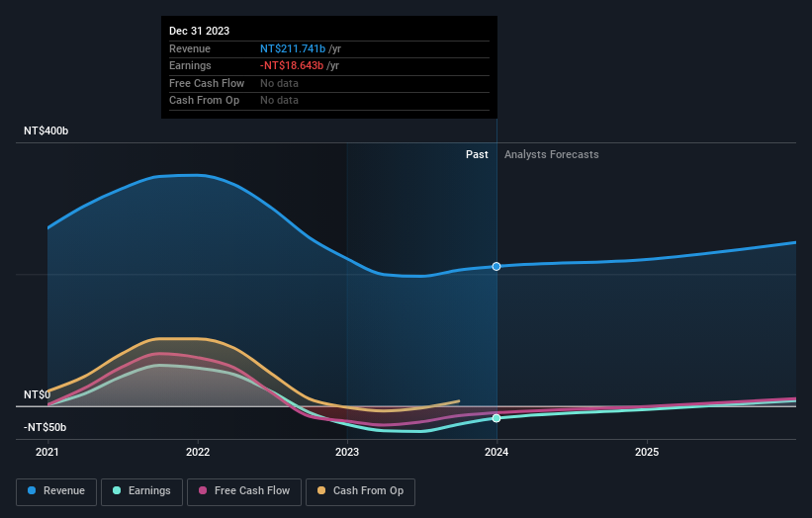Click the orange Cash From Op legend dot
This screenshot has width=812, height=518.
(321, 490)
